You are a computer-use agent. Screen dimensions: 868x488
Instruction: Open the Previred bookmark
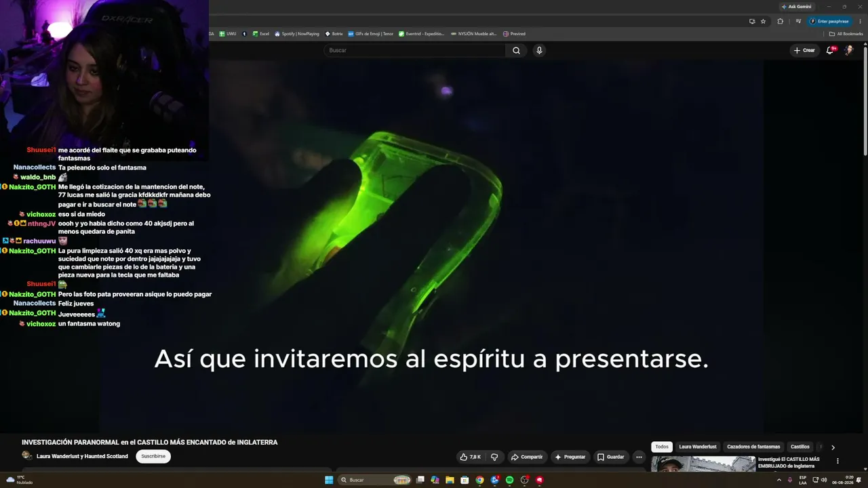pos(514,34)
